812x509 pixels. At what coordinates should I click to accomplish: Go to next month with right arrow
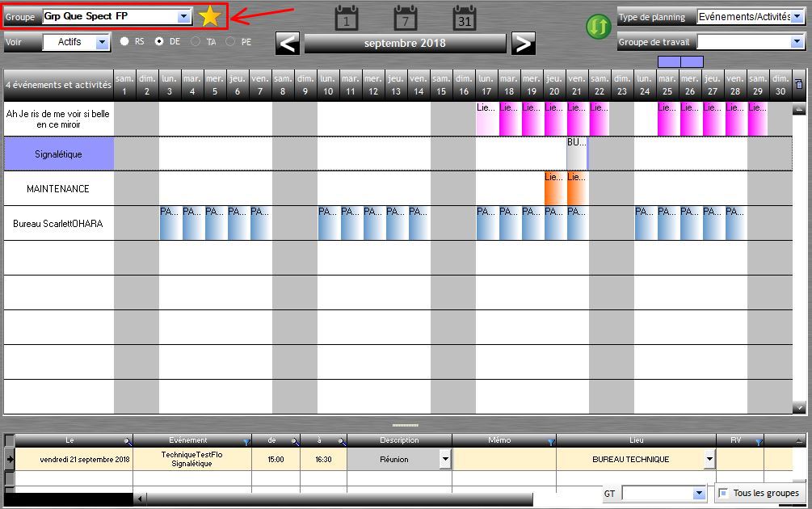coord(524,44)
